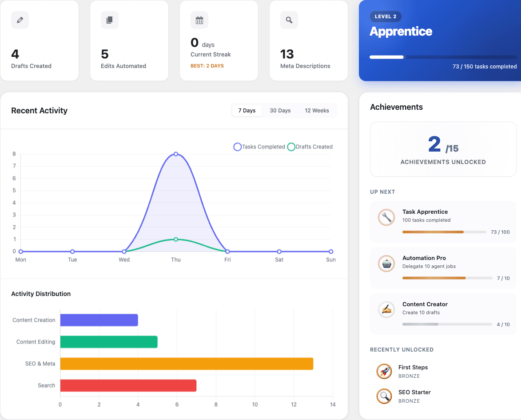521x420 pixels.
Task: Click the robot badge for Automation Pro
Action: pos(386,264)
